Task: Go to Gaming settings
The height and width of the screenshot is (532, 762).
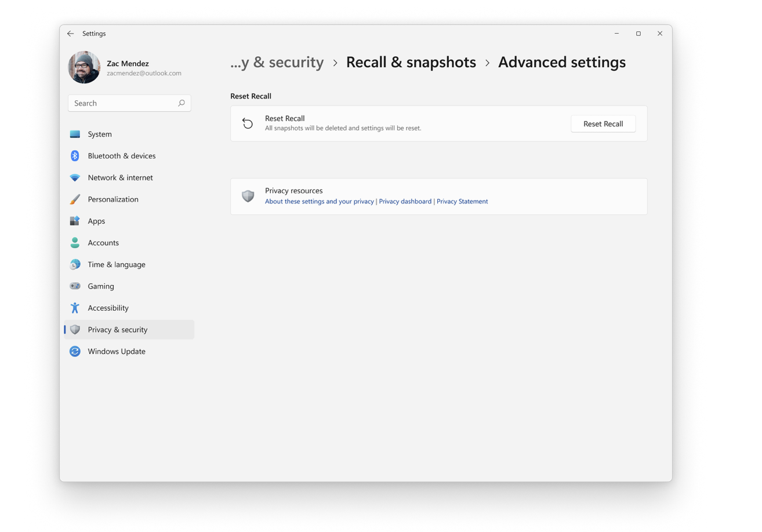Action: (101, 286)
